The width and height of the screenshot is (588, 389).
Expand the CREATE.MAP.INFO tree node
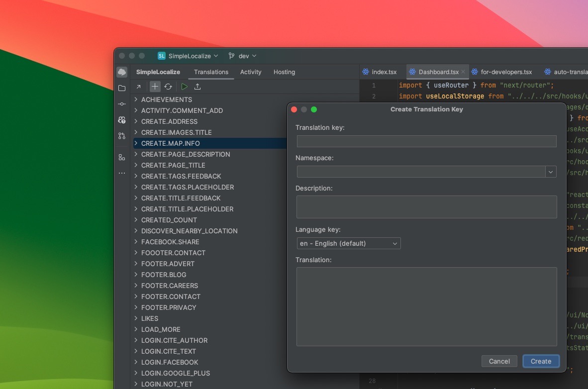click(x=136, y=143)
